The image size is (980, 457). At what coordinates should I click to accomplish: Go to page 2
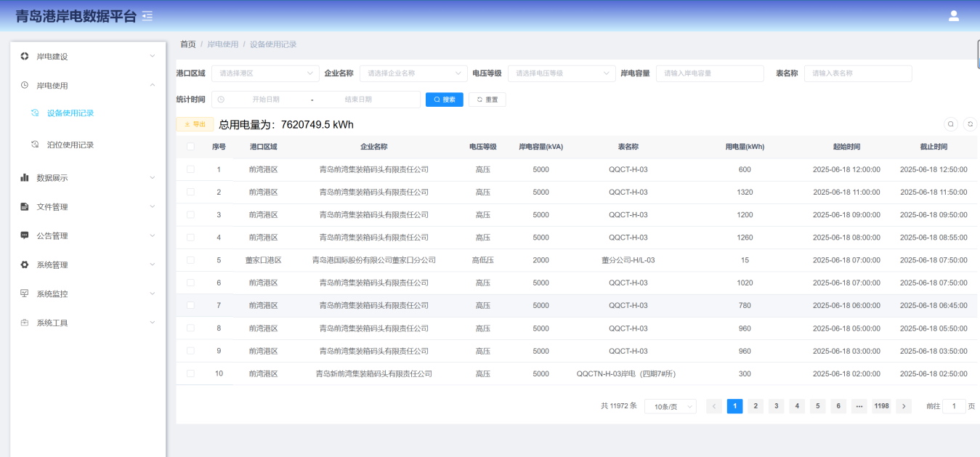tap(756, 406)
